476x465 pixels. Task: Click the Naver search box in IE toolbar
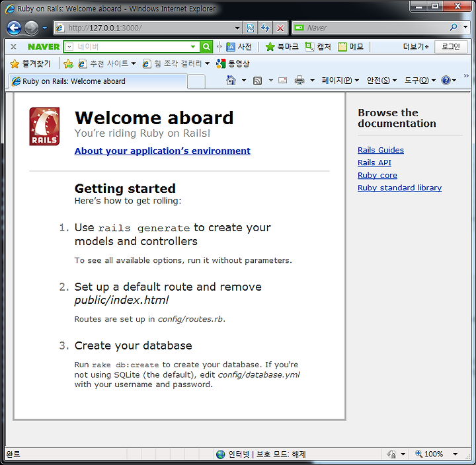point(370,28)
